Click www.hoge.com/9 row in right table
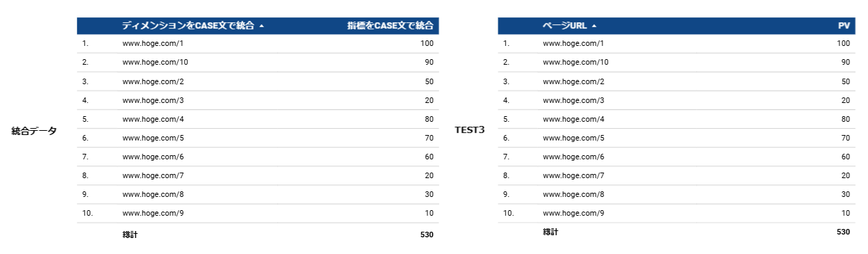This screenshot has height=254, width=868. 677,213
